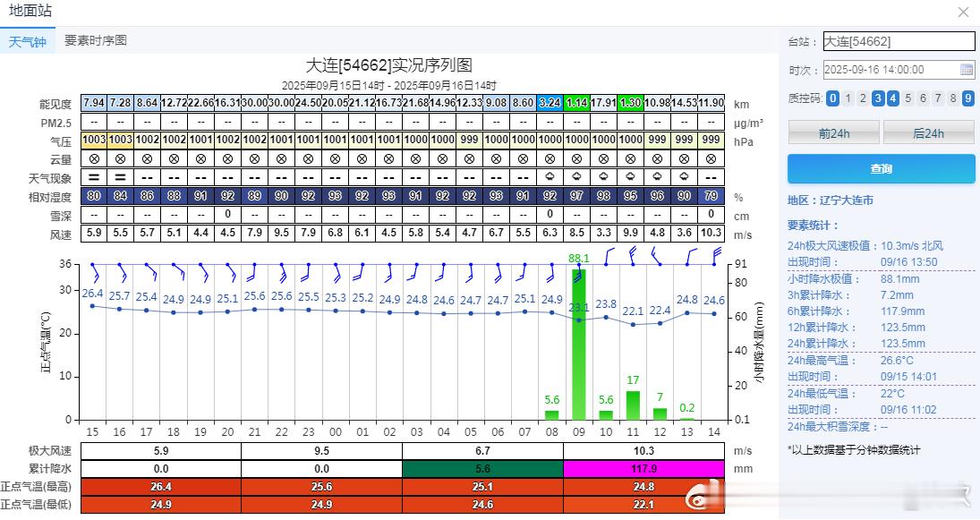The width and height of the screenshot is (980, 520).
Task: Toggle quality control code 9
Action: click(x=968, y=98)
